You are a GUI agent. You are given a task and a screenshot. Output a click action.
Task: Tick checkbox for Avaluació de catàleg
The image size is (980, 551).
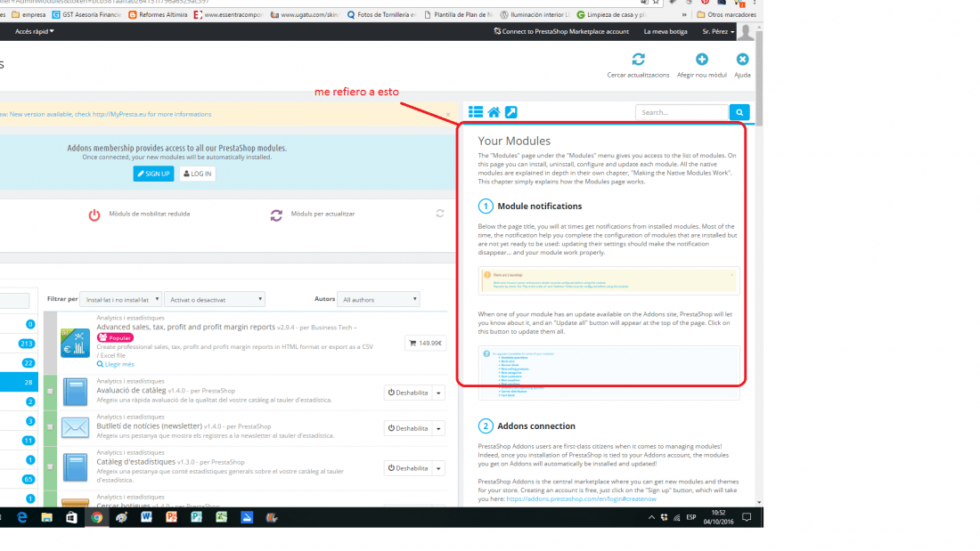point(51,392)
